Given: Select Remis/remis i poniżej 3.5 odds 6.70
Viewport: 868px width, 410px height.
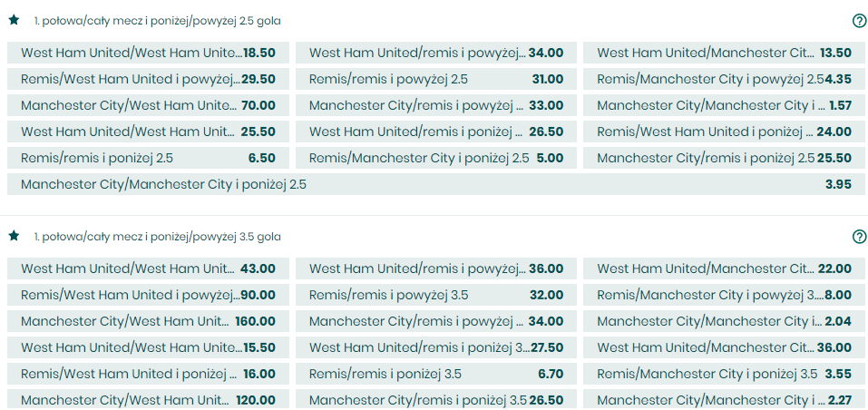Looking at the screenshot, I should click(436, 374).
